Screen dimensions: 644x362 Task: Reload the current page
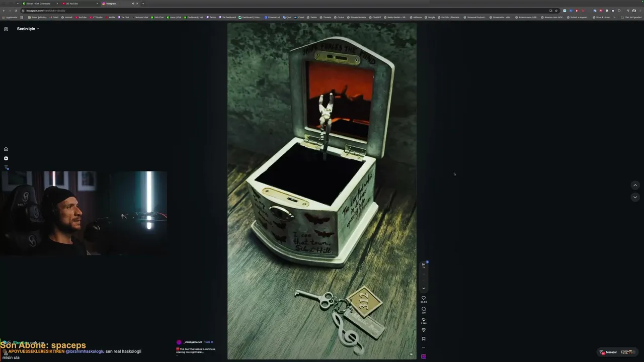(x=16, y=11)
